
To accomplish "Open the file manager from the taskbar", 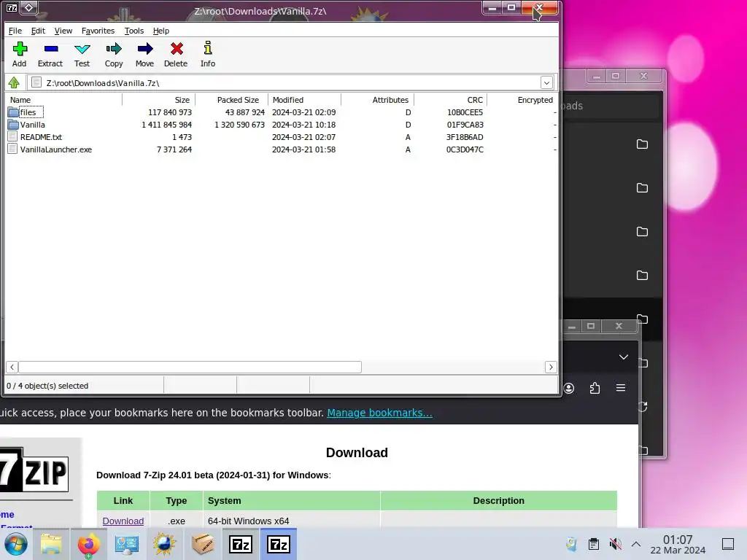I will (x=51, y=544).
